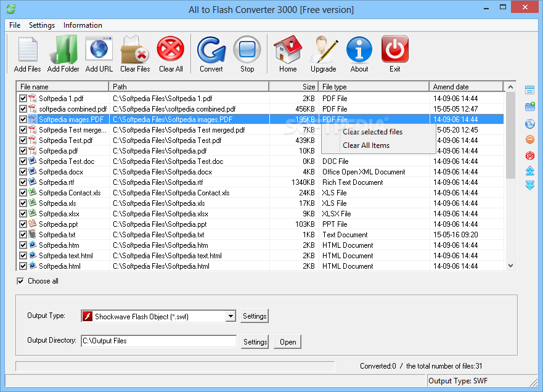The image size is (543, 392).
Task: Uncheck the Choose all checkbox
Action: coord(20,281)
